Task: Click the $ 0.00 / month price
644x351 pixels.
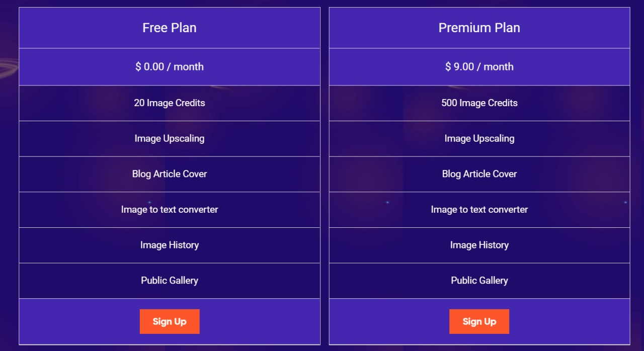Action: [170, 67]
